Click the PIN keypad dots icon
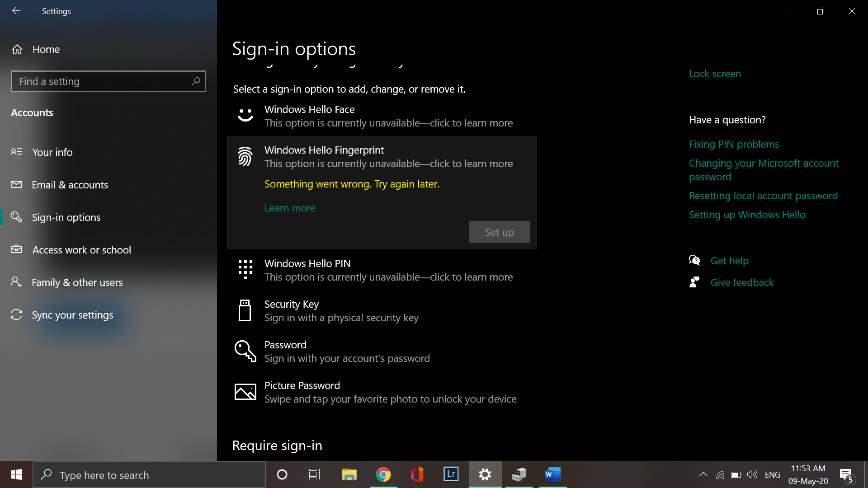The height and width of the screenshot is (488, 868). point(245,269)
